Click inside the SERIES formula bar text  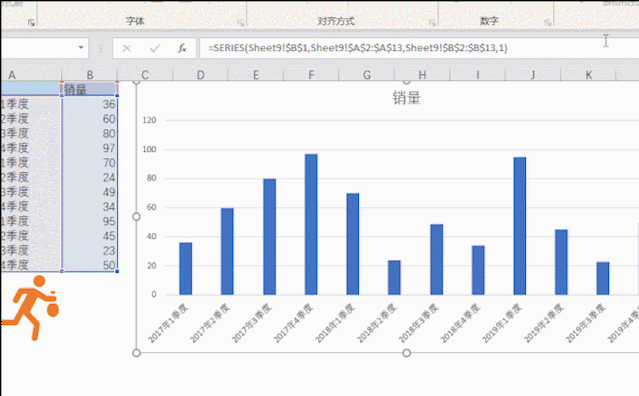pos(358,48)
